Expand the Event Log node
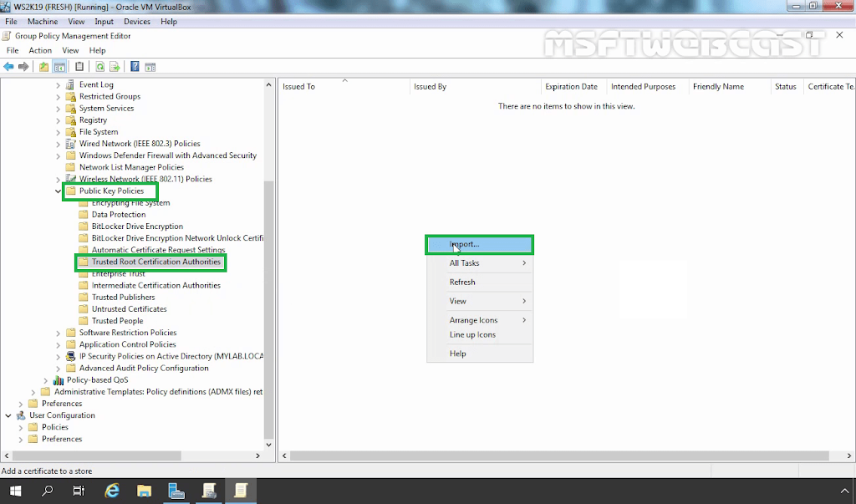Image resolution: width=856 pixels, height=504 pixels. [58, 85]
